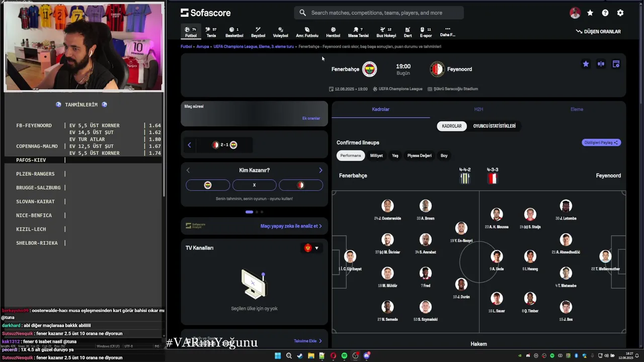Click the Fenerbahçe team crest
The height and width of the screenshot is (362, 644).
click(369, 69)
